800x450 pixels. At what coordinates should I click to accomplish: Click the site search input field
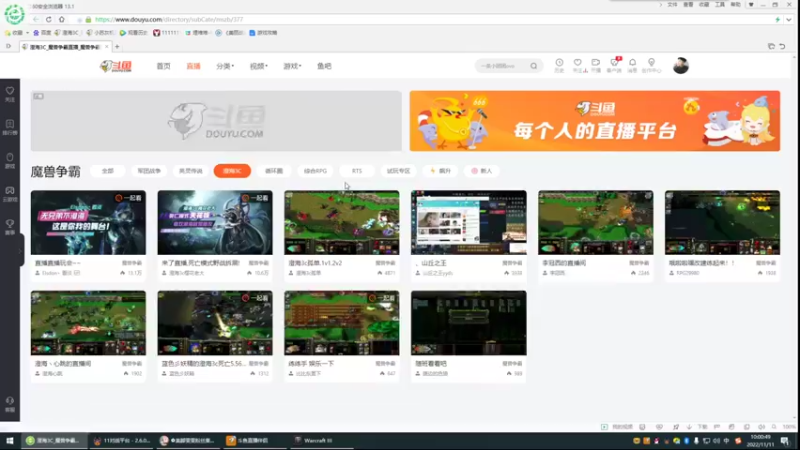point(503,66)
